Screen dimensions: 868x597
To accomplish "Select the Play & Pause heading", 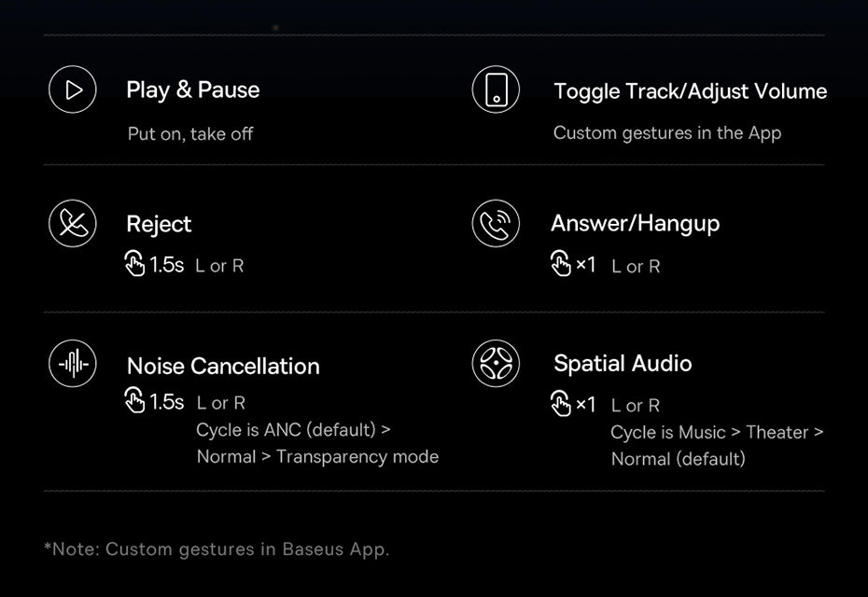I will 193,90.
